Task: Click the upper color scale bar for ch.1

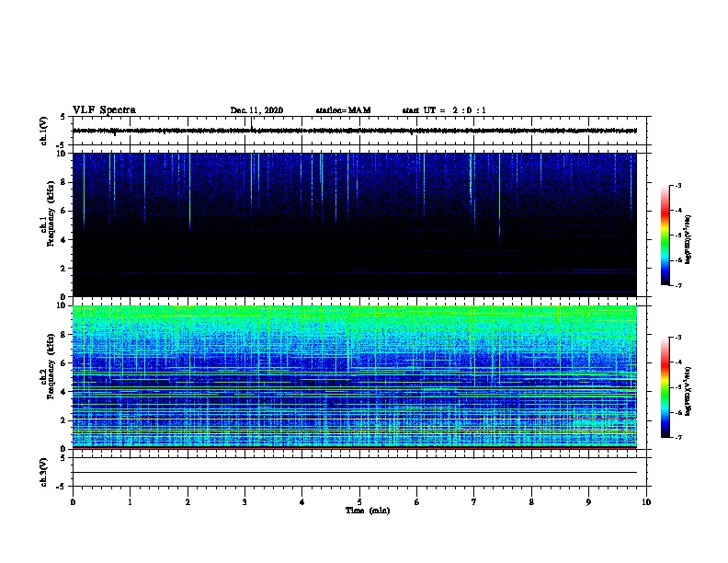Action: pyautogui.click(x=665, y=236)
